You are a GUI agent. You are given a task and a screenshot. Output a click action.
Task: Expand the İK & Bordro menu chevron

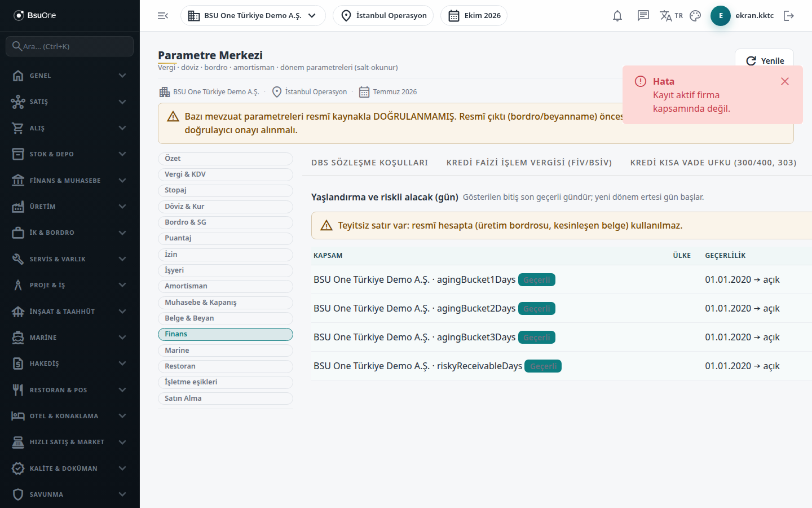click(122, 233)
